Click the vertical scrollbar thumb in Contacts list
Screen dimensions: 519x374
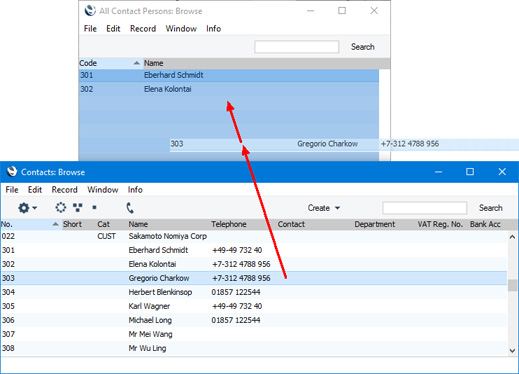[513, 285]
